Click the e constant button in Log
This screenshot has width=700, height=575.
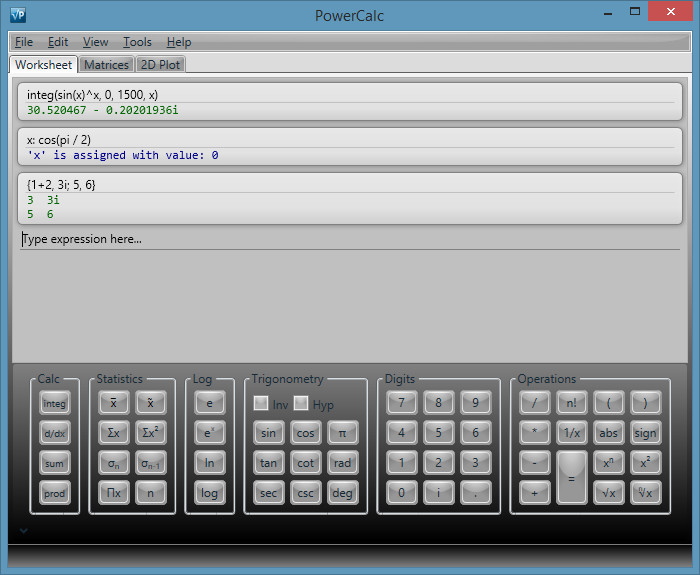pyautogui.click(x=209, y=403)
